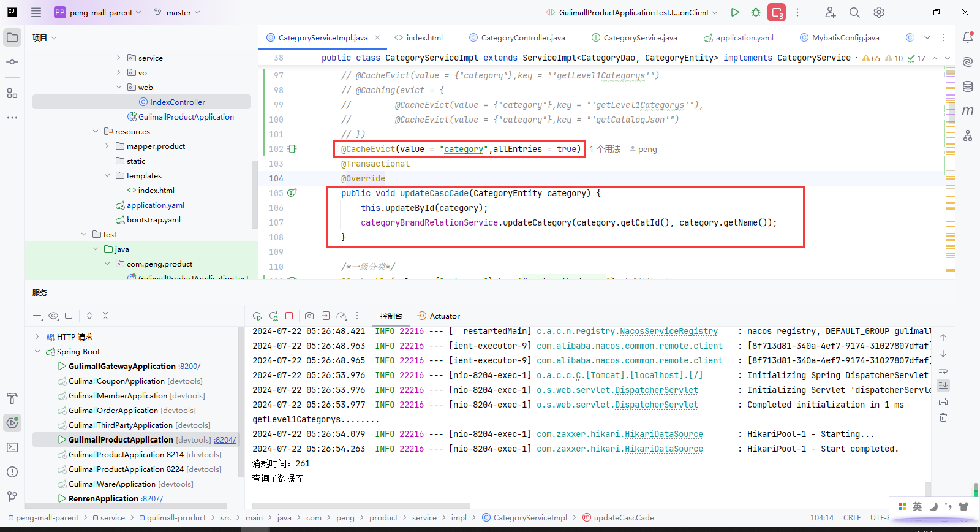Click the 104:14 caret position indicator
Viewport: 980px width, 532px height.
(x=822, y=517)
